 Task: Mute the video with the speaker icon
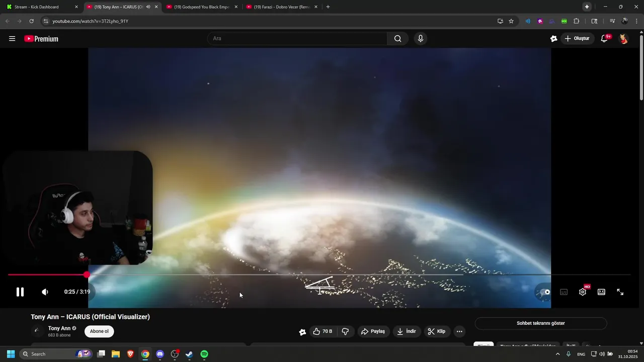[x=45, y=292]
